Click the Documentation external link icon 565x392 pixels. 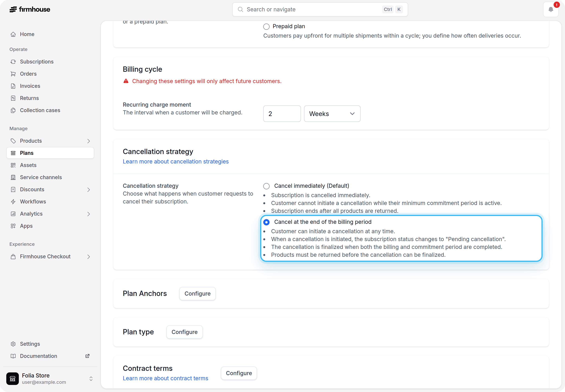[x=87, y=356]
